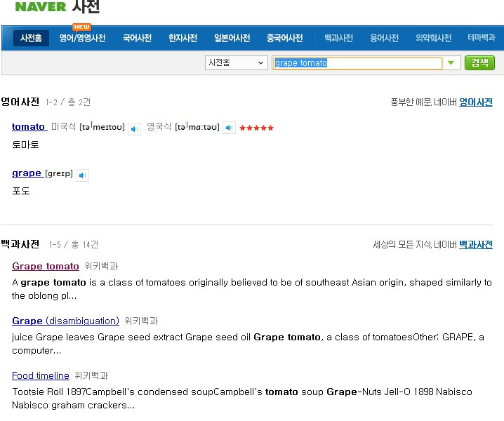
Task: Open the 테마백과 tab
Action: coord(481,38)
